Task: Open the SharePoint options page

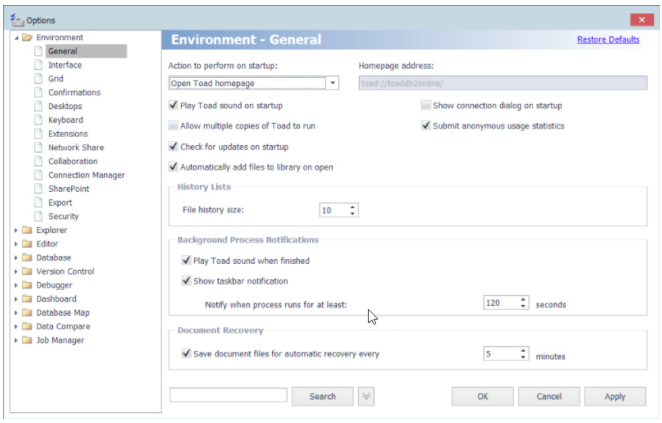Action: point(68,189)
